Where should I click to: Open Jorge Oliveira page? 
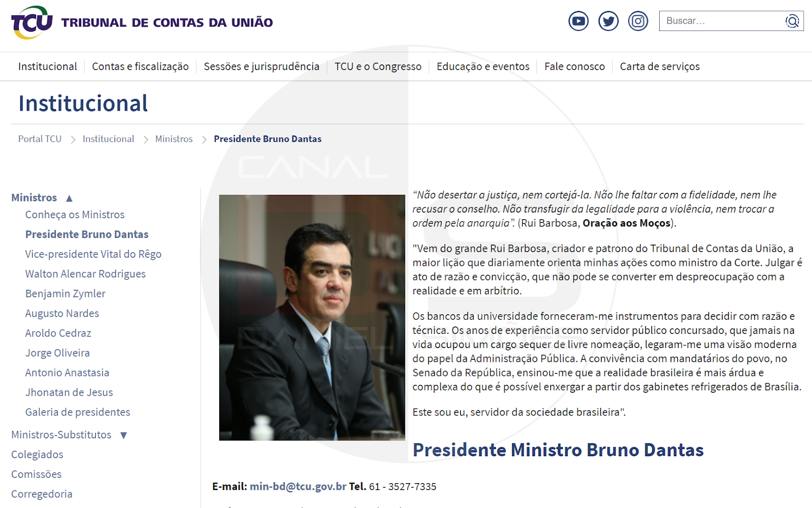click(57, 353)
